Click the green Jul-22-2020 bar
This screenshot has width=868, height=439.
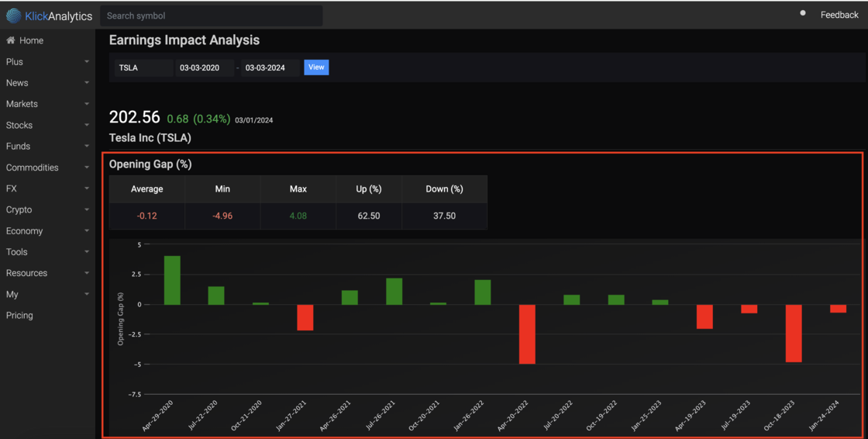click(x=216, y=296)
